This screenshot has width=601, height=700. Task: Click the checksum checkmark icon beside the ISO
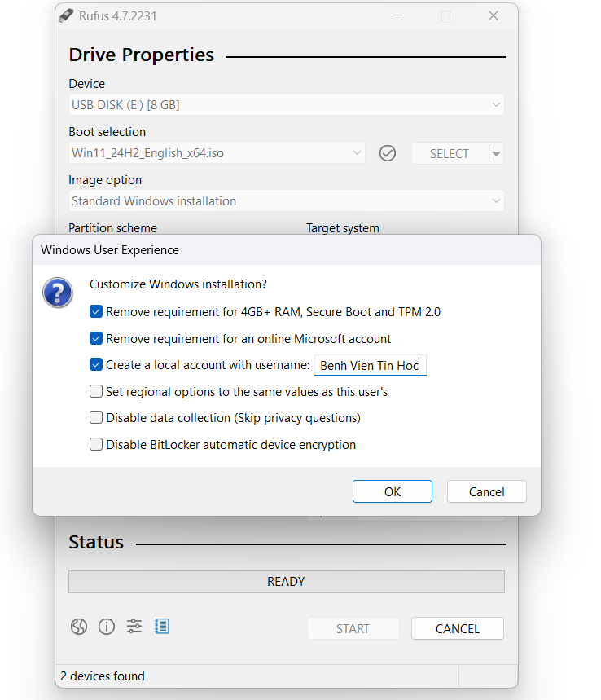click(388, 153)
